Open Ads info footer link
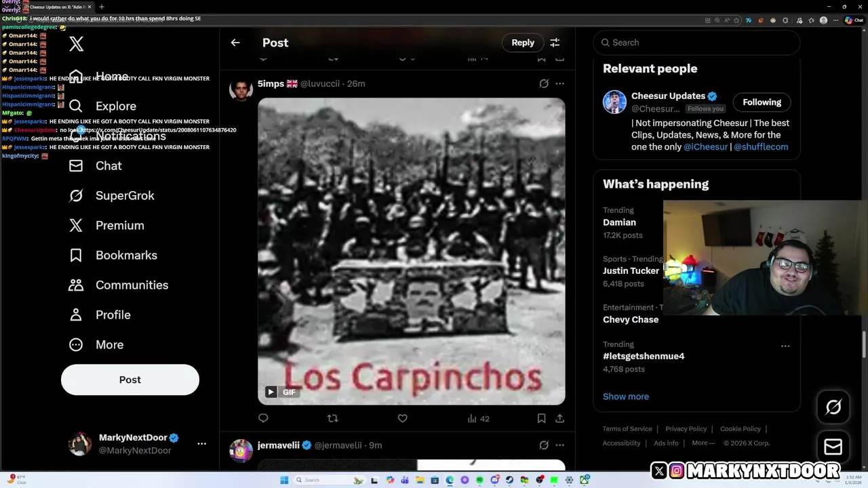This screenshot has width=868, height=488. 666,443
